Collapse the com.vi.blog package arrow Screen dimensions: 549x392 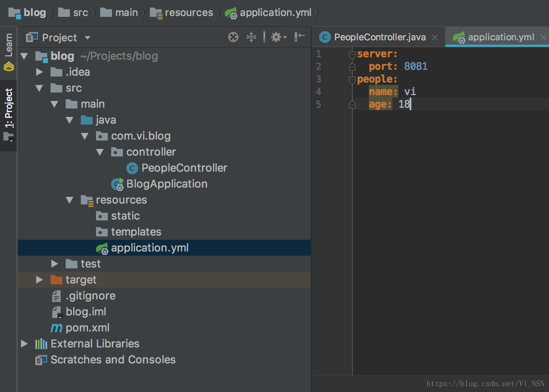point(85,136)
